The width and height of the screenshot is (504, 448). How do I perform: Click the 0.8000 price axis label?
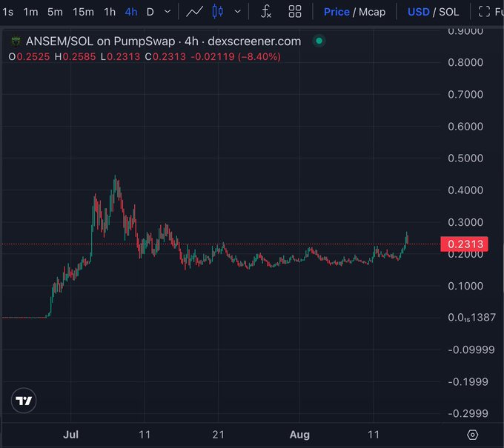tap(465, 62)
